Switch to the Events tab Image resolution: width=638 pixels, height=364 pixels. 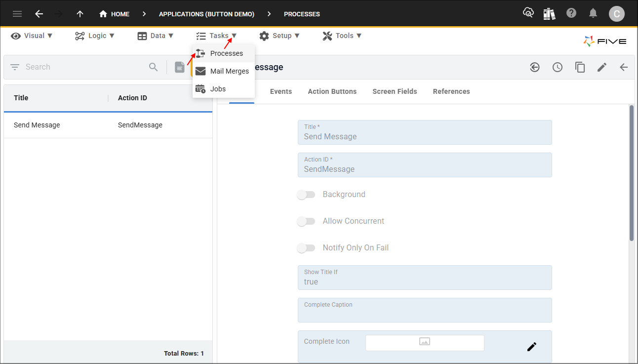(281, 91)
